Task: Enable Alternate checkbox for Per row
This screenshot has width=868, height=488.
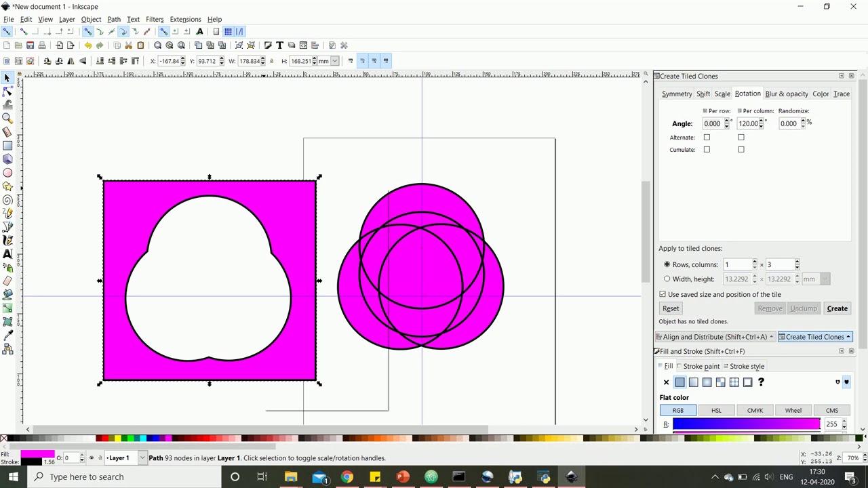Action: pos(707,138)
